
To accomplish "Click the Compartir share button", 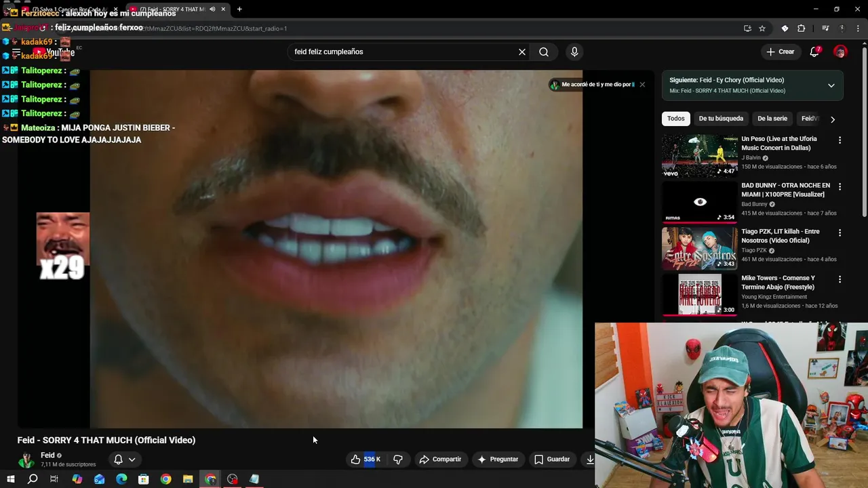I will (x=440, y=460).
